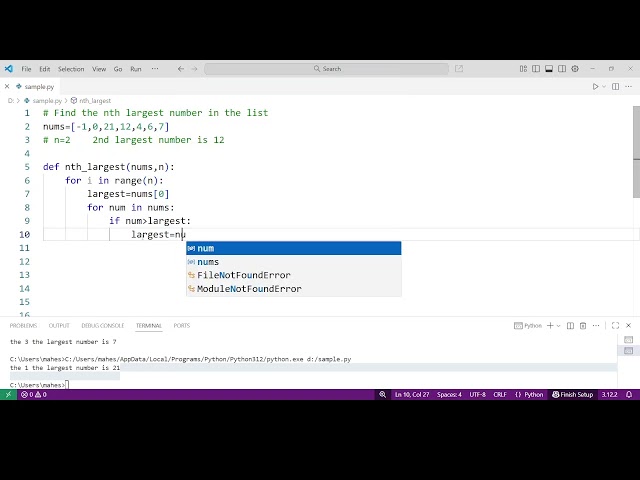Click line number 5 in gutter
The image size is (640, 480).
click(x=27, y=167)
